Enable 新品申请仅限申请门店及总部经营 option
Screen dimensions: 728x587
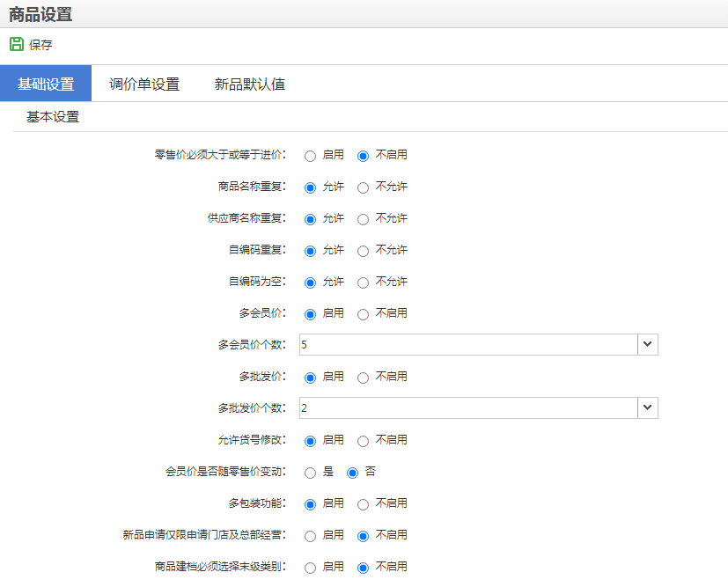tap(310, 536)
